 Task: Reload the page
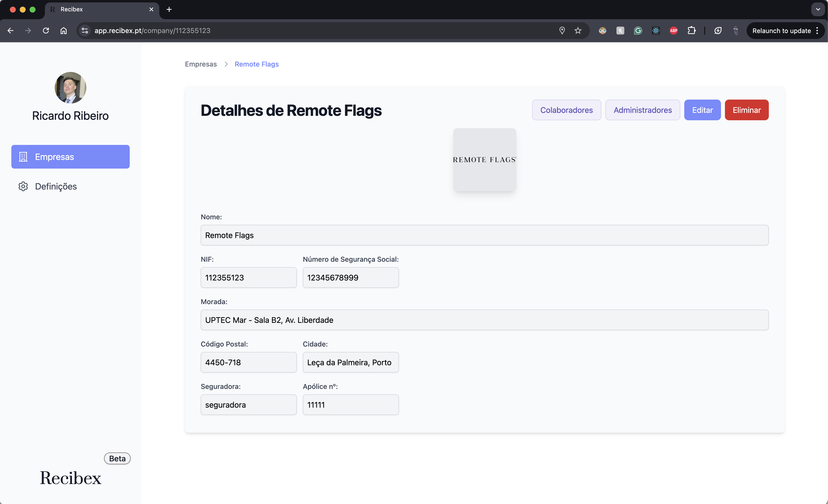46,31
